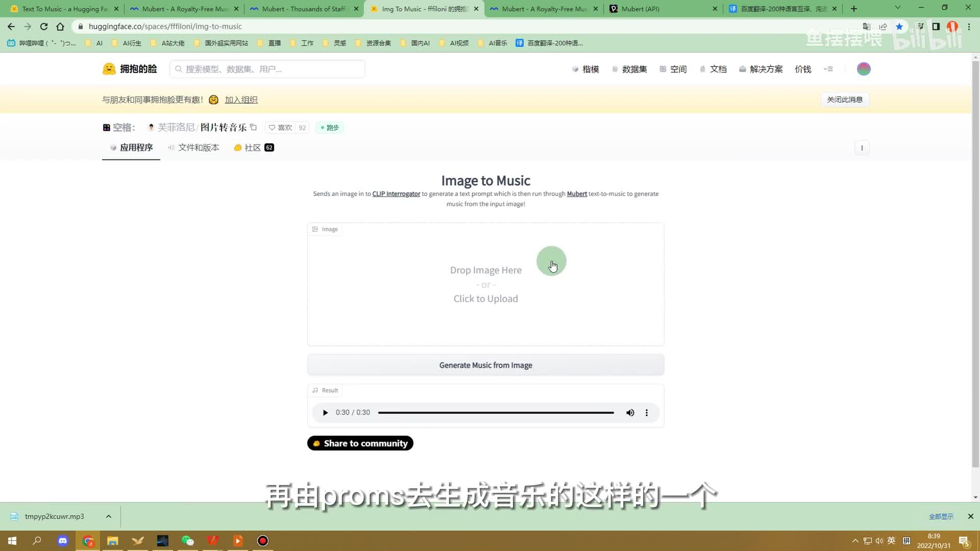980x551 pixels.
Task: Play the generated result audio
Action: pyautogui.click(x=325, y=412)
